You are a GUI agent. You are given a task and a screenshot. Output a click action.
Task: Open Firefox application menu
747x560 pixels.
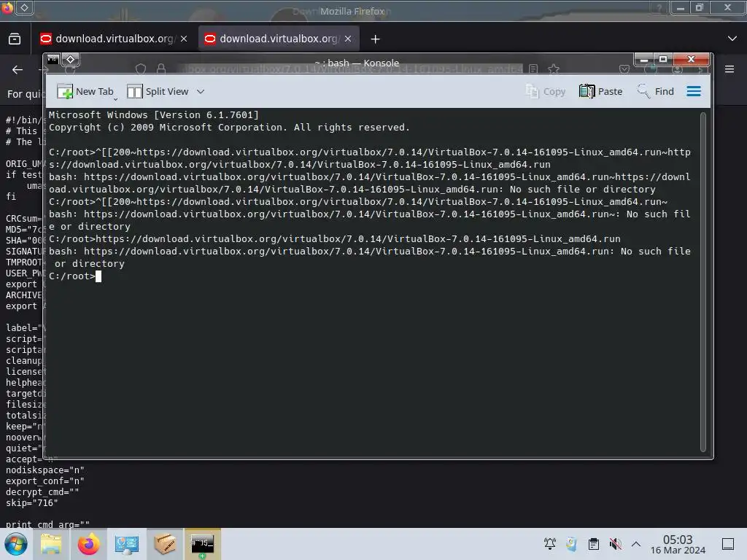tap(729, 69)
